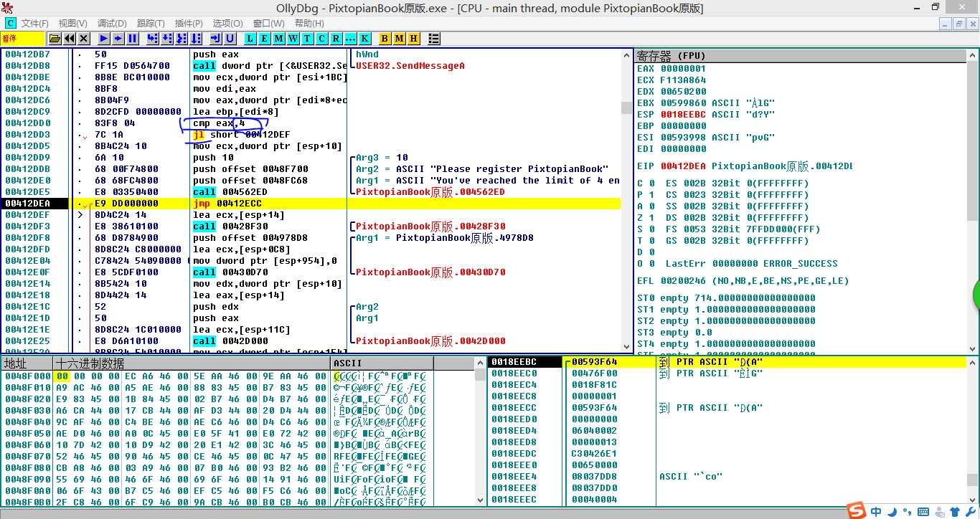
Task: Open the 帮助(H) menu
Action: pyautogui.click(x=309, y=24)
